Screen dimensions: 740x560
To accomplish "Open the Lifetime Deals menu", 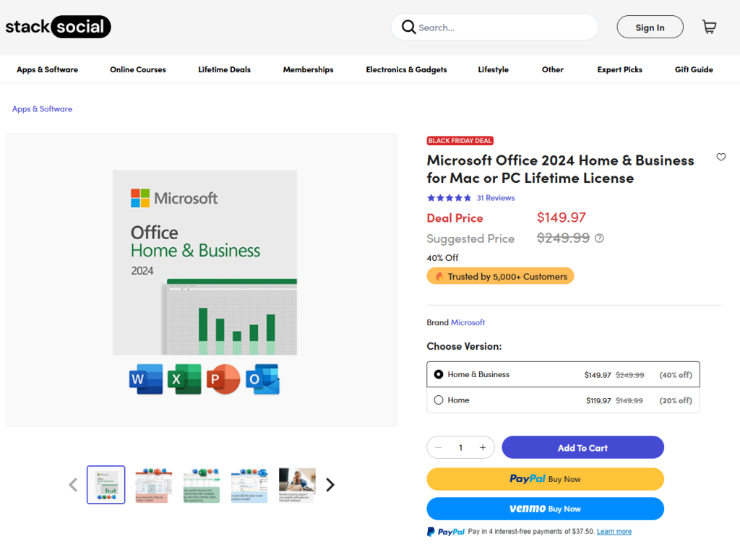I will (224, 69).
